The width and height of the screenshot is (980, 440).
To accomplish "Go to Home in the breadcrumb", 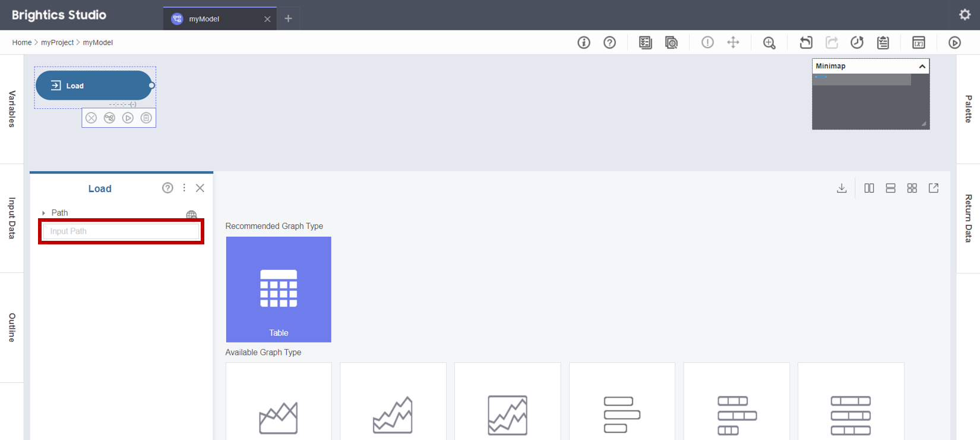I will pyautogui.click(x=22, y=42).
